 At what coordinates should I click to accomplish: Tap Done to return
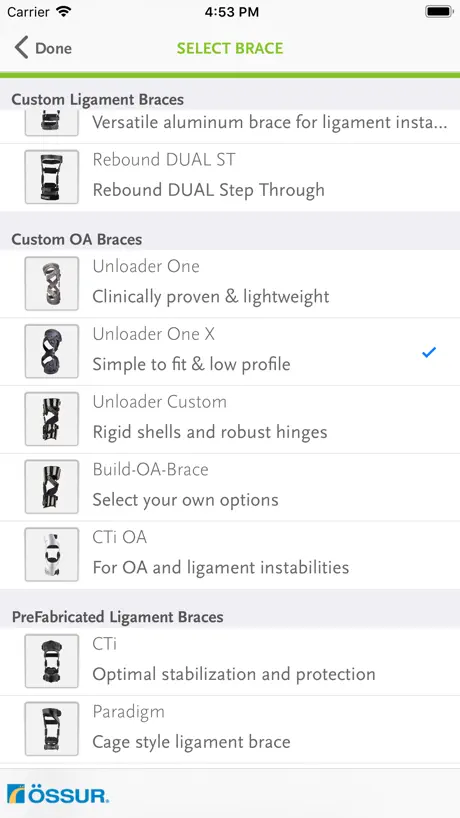point(53,48)
